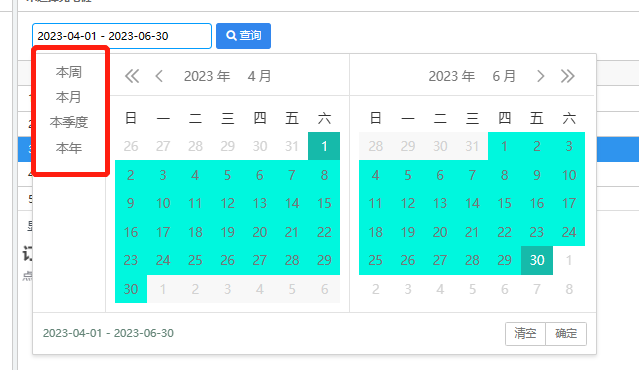Click greyed May 6 in left calendar
This screenshot has height=370, width=639.
324,289
